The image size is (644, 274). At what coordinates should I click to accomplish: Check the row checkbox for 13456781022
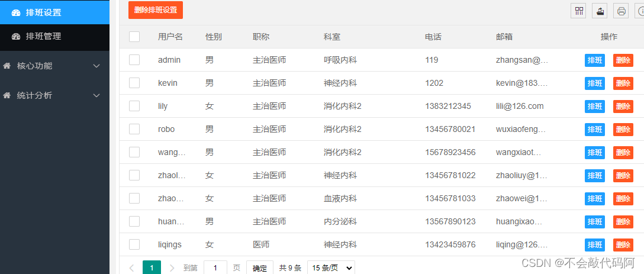(x=134, y=175)
